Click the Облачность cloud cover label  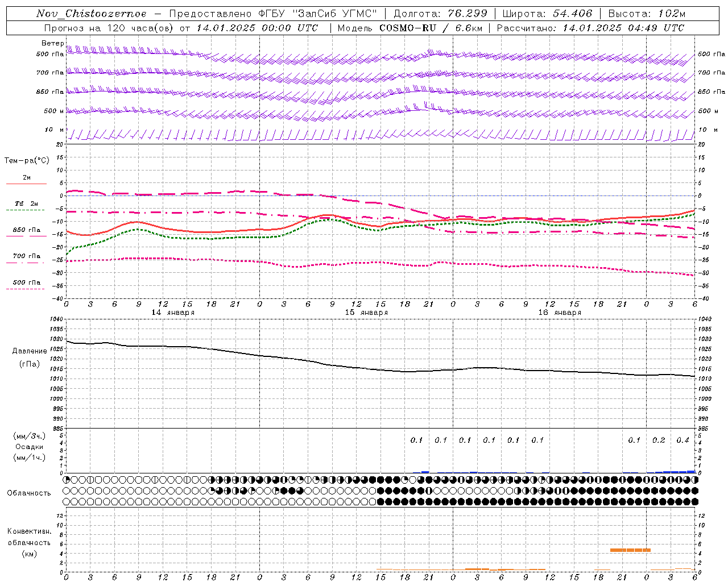coord(29,493)
